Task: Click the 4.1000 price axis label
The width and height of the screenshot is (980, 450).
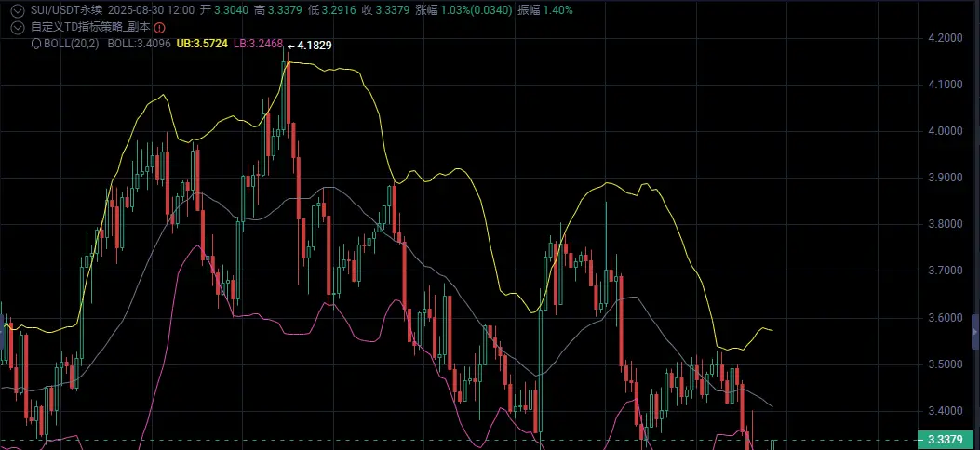Action: coord(945,85)
